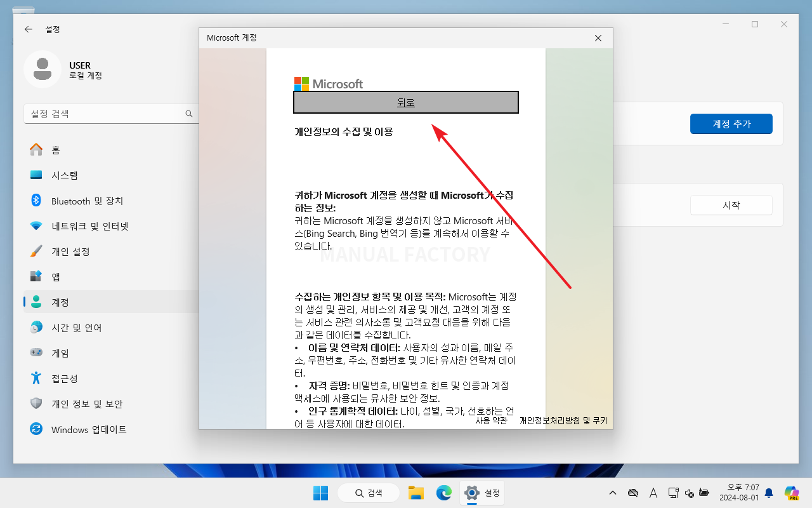Maximize the Settings window
812x508 pixels.
[x=755, y=24]
